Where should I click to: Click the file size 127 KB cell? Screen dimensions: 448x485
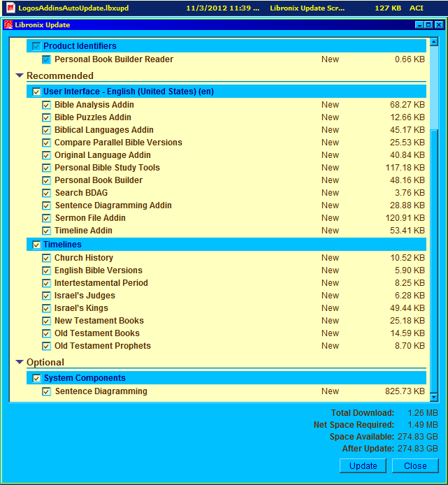pyautogui.click(x=388, y=8)
